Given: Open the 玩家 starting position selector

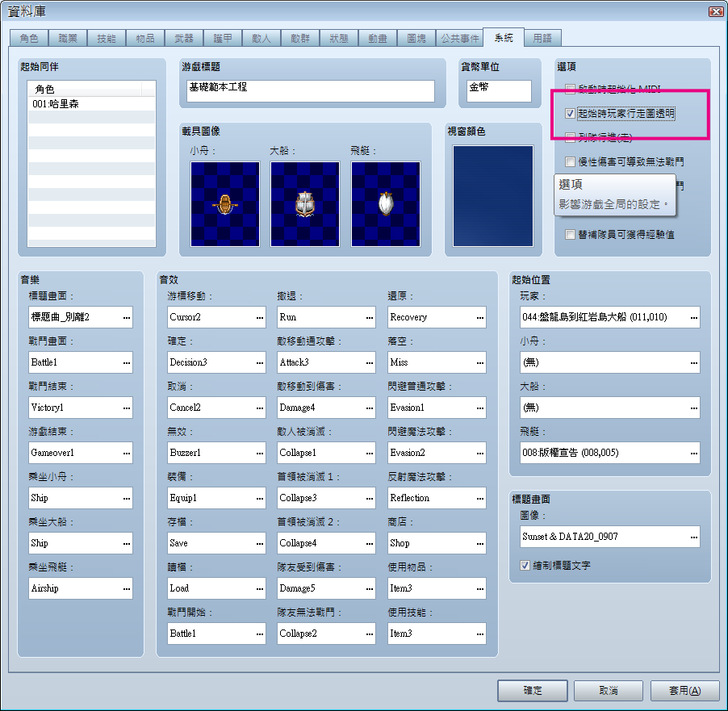Looking at the screenshot, I should tap(610, 317).
